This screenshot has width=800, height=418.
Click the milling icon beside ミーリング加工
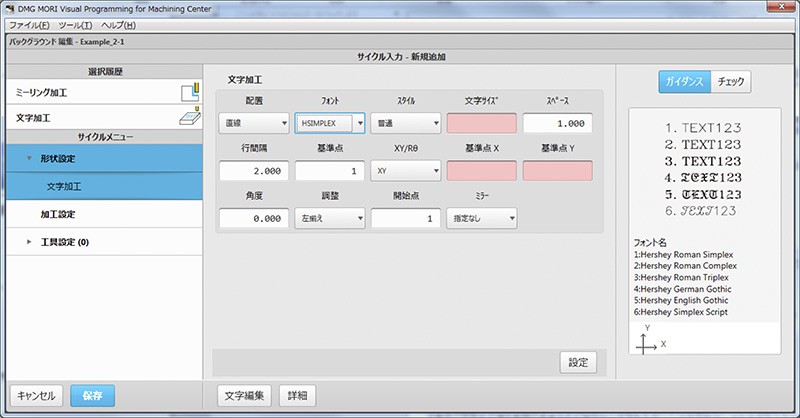(190, 94)
